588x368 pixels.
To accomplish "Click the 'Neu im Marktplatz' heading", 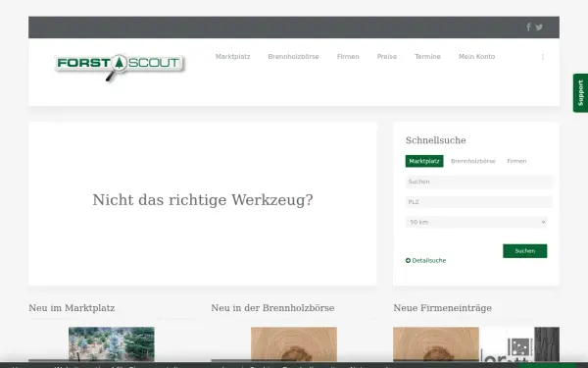I will (72, 308).
